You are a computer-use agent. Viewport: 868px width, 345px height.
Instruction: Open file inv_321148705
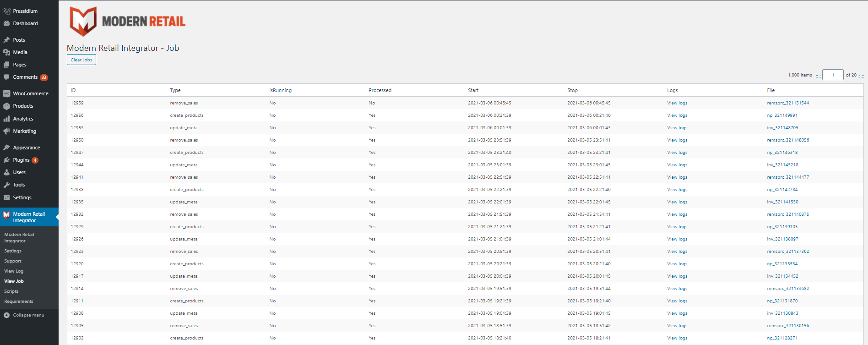pos(782,128)
